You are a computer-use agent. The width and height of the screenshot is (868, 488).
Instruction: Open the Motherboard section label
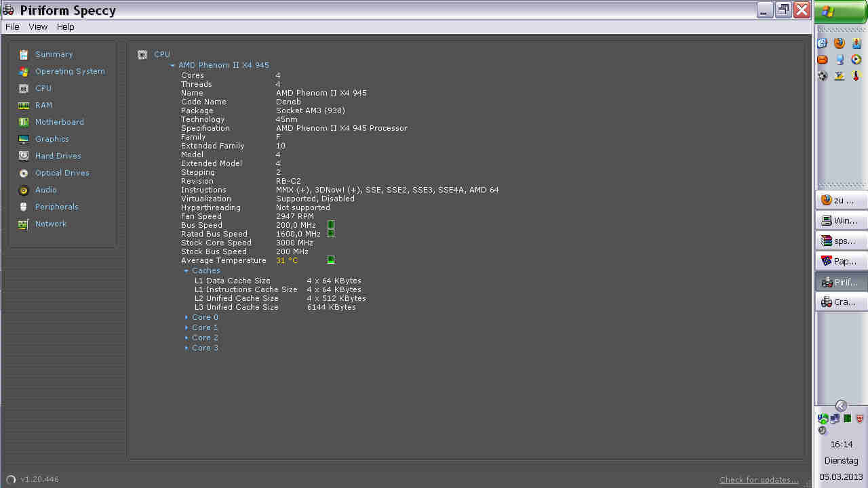click(60, 122)
